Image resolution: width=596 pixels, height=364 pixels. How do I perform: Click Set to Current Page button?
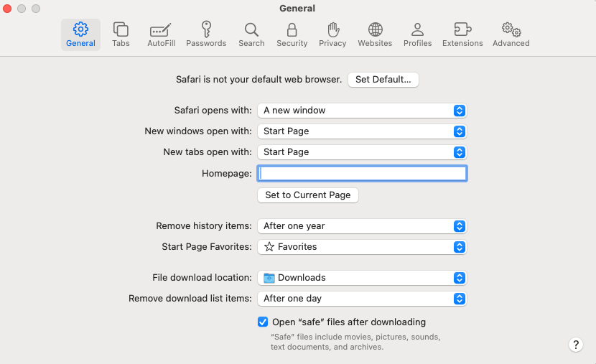[308, 195]
